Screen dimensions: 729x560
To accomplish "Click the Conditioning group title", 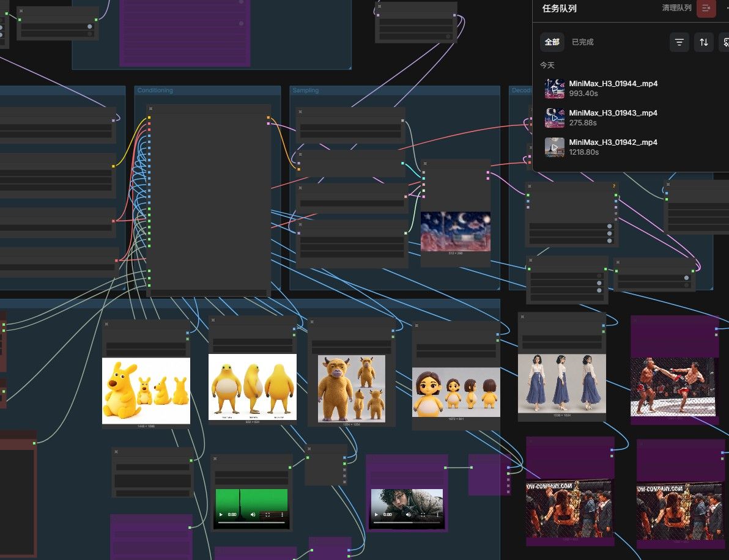I will [155, 90].
